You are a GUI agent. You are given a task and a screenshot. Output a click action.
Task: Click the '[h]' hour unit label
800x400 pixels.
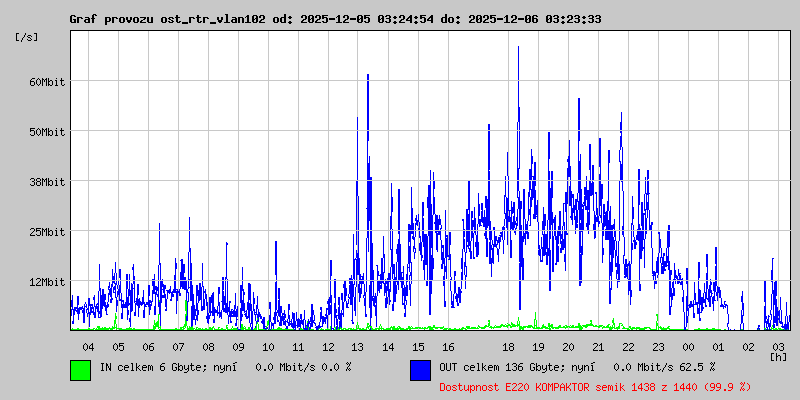point(778,356)
